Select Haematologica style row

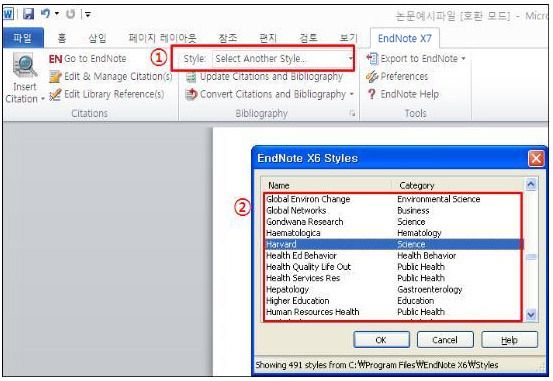pyautogui.click(x=392, y=233)
